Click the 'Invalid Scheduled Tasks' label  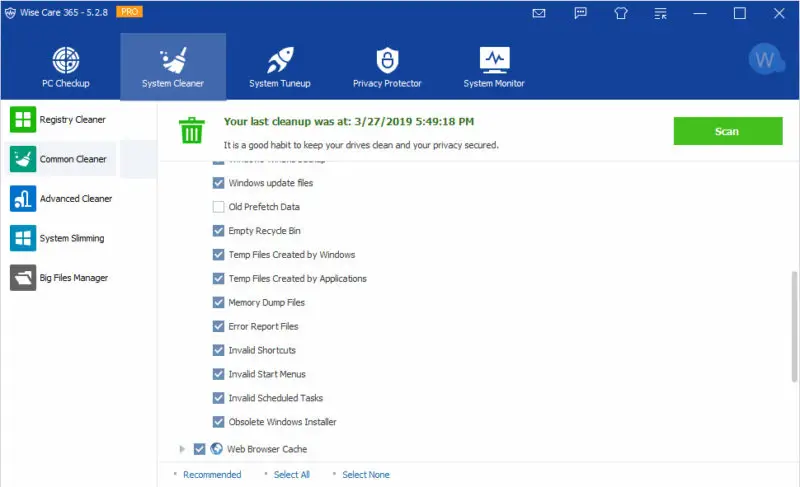(x=276, y=398)
